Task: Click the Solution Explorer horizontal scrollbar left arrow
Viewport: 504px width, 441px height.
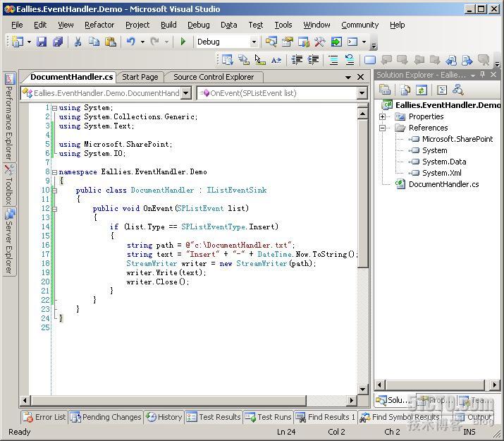Action: point(380,385)
